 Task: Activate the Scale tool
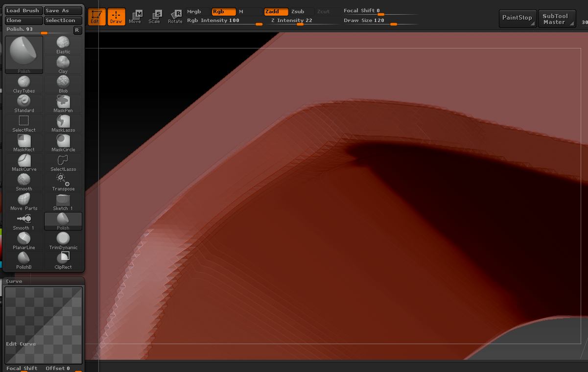click(x=155, y=16)
